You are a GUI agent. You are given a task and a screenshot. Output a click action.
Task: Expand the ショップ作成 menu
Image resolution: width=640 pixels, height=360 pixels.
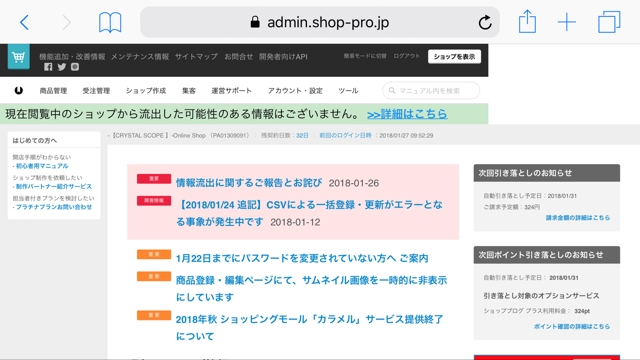click(x=146, y=91)
